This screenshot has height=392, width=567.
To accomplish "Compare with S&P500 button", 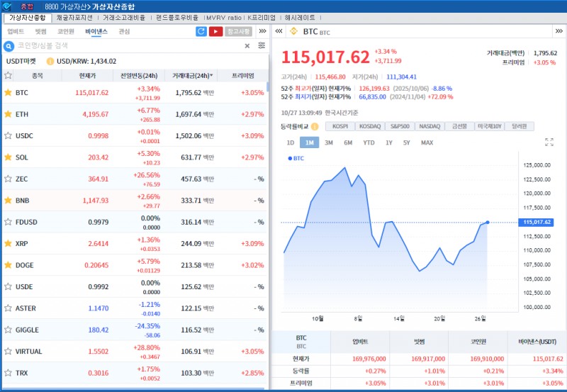I will pos(400,126).
